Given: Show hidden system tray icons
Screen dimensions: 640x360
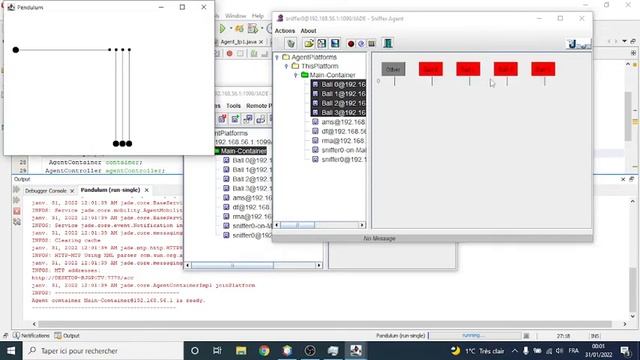Looking at the screenshot, I should [515, 351].
